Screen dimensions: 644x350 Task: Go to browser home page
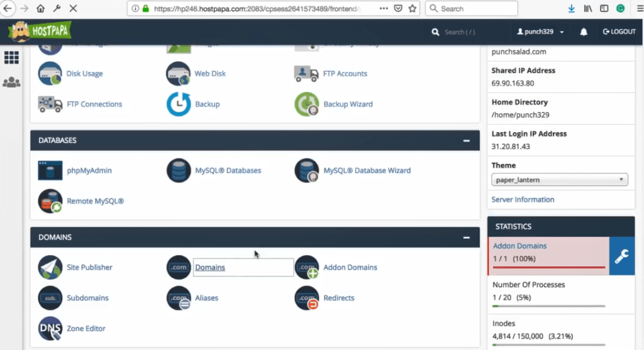40,8
